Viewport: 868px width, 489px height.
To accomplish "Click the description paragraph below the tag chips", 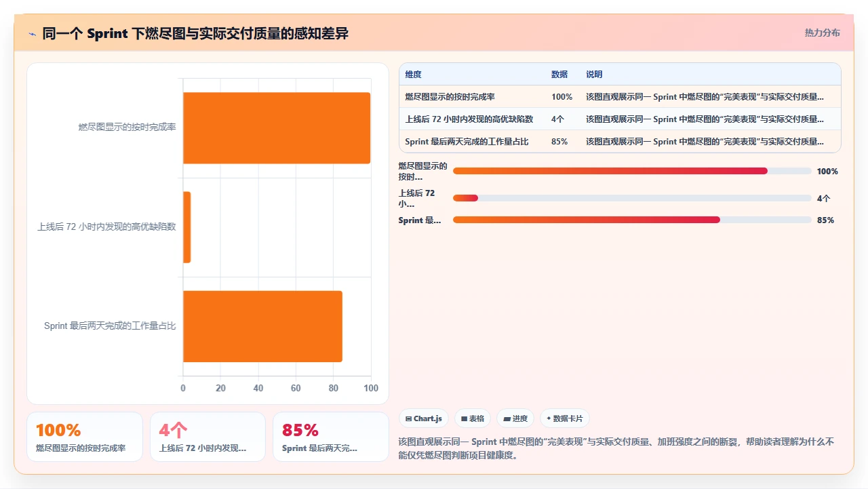I will coord(616,448).
